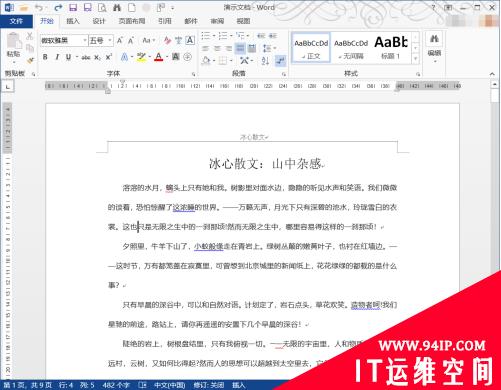Open font dialog launcher in 字体 group
Viewport: 501px width, 390px height.
(x=193, y=74)
